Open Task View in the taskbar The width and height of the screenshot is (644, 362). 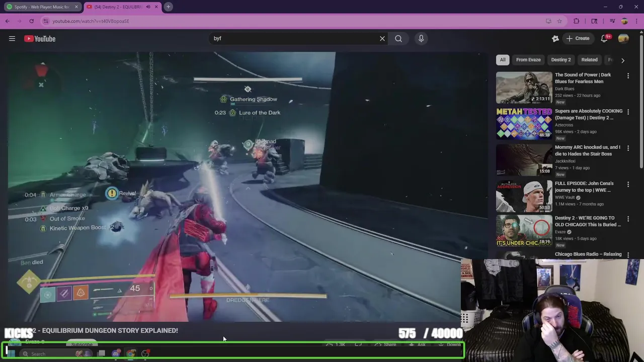coord(102,353)
